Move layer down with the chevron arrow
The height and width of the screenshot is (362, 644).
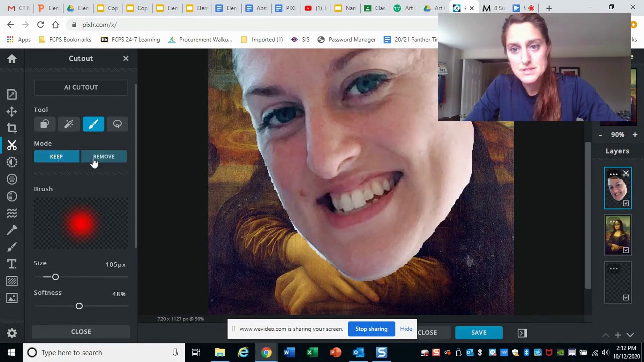[630, 335]
